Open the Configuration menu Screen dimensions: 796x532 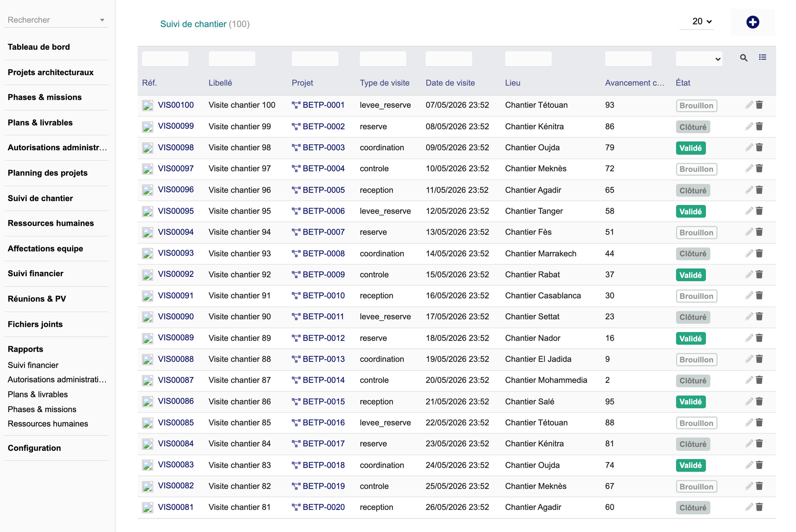[34, 448]
